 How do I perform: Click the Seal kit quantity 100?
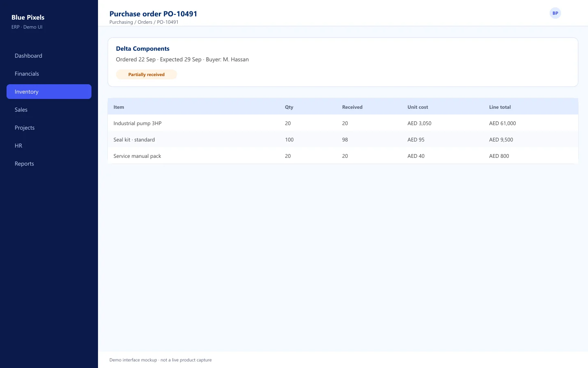[289, 139]
